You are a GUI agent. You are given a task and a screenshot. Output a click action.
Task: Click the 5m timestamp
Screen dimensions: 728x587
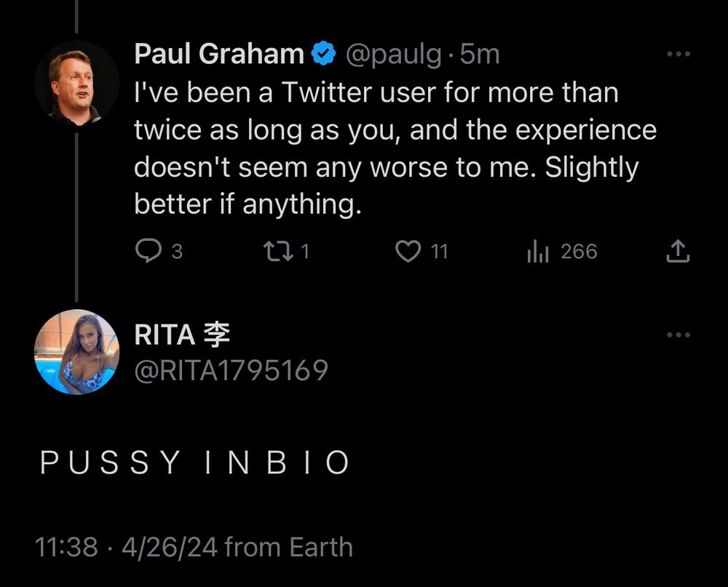(x=480, y=55)
